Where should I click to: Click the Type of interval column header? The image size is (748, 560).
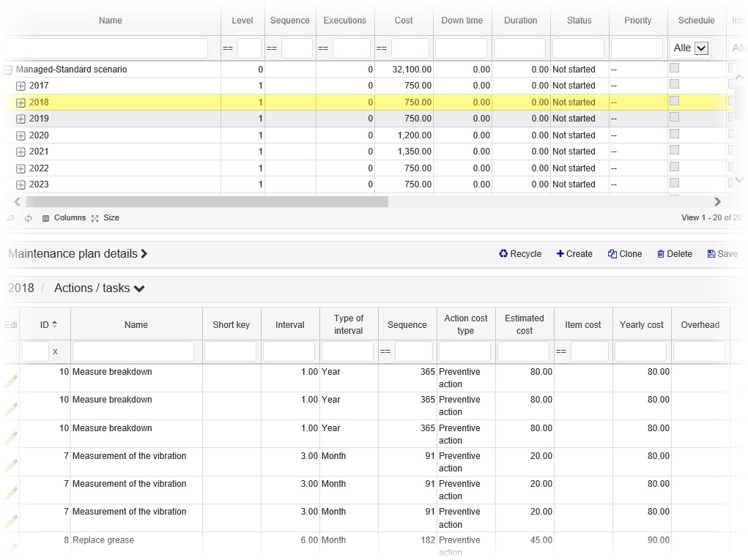click(348, 324)
